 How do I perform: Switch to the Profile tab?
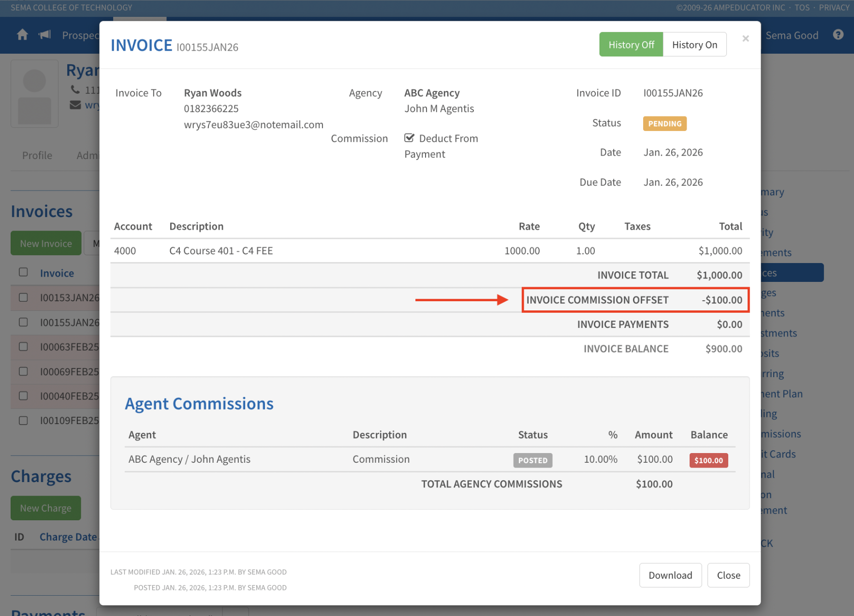point(37,156)
